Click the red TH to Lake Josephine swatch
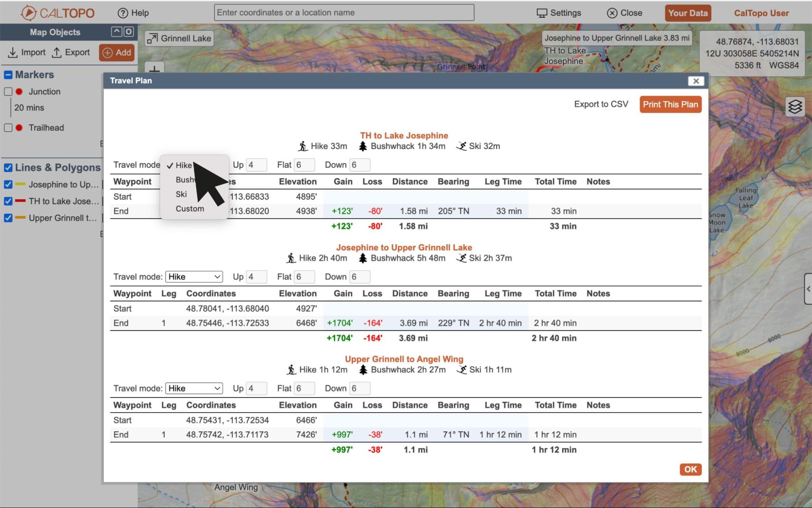The width and height of the screenshot is (812, 508). (x=20, y=201)
